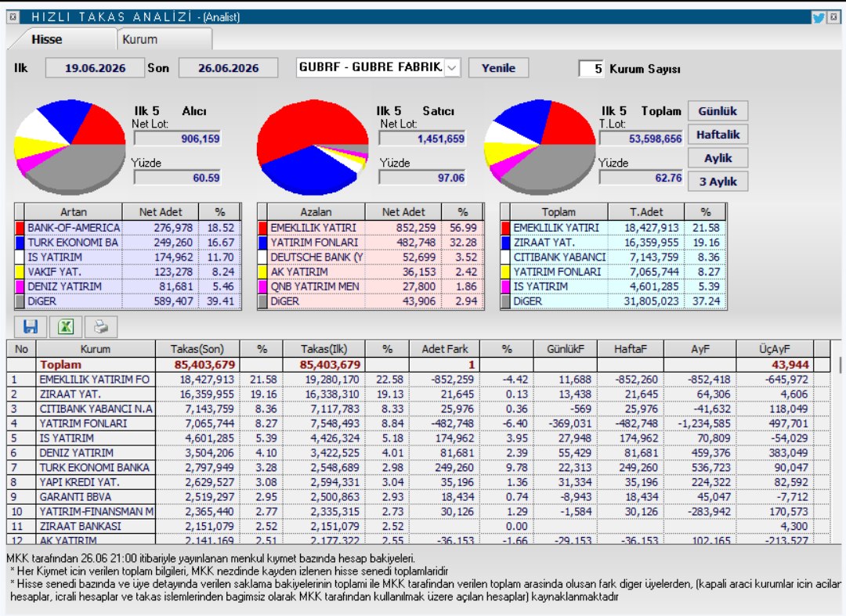Sort main table by ÜçAyF header
This screenshot has height=616, width=846.
pyautogui.click(x=774, y=348)
